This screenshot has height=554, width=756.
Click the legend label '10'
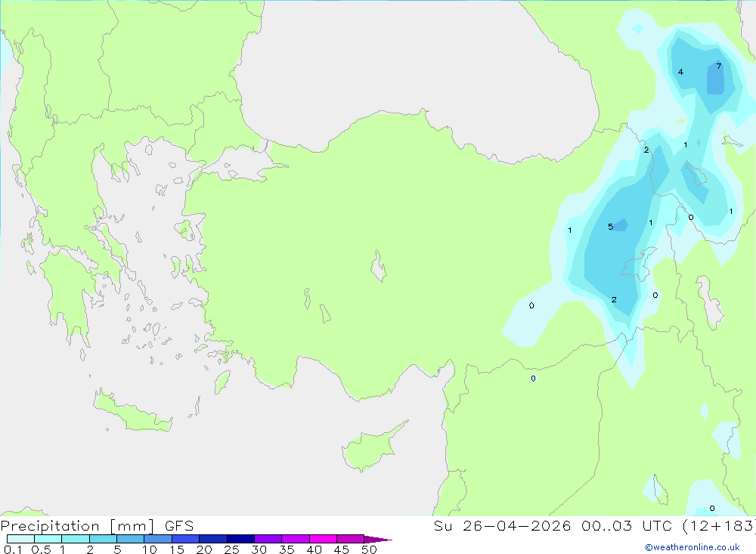click(150, 549)
